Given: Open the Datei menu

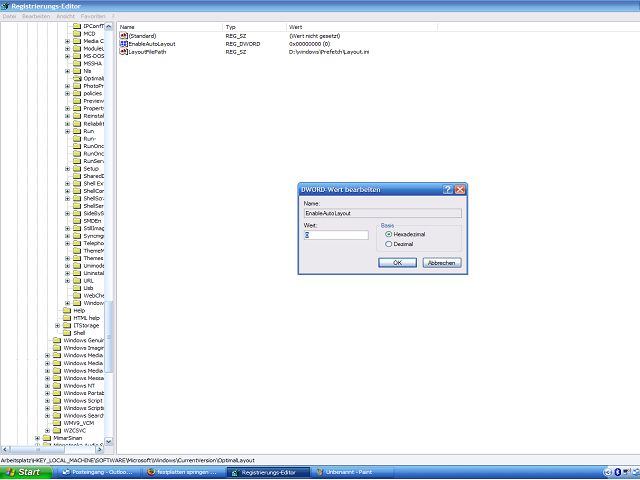Looking at the screenshot, I should point(9,16).
